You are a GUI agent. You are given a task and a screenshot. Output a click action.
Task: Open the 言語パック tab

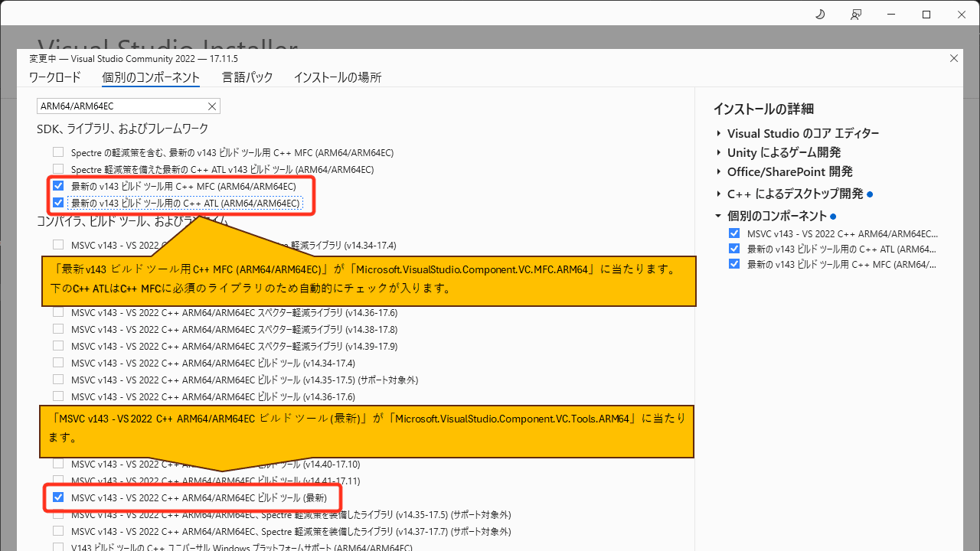pyautogui.click(x=247, y=77)
